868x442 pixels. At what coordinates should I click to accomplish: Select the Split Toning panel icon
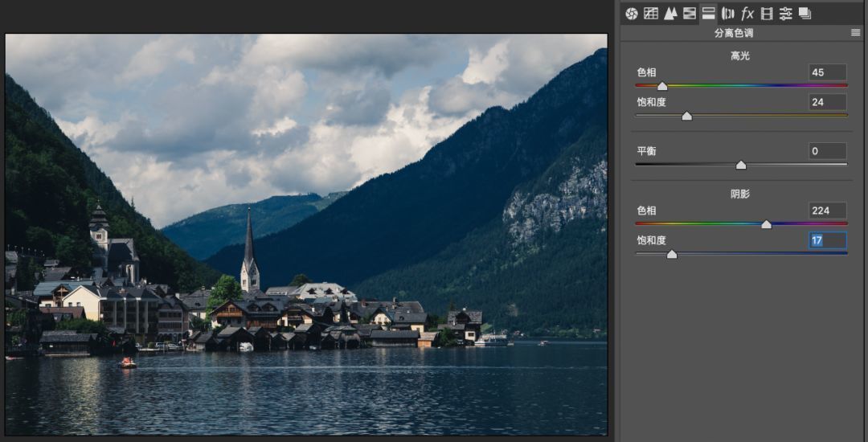tap(709, 14)
